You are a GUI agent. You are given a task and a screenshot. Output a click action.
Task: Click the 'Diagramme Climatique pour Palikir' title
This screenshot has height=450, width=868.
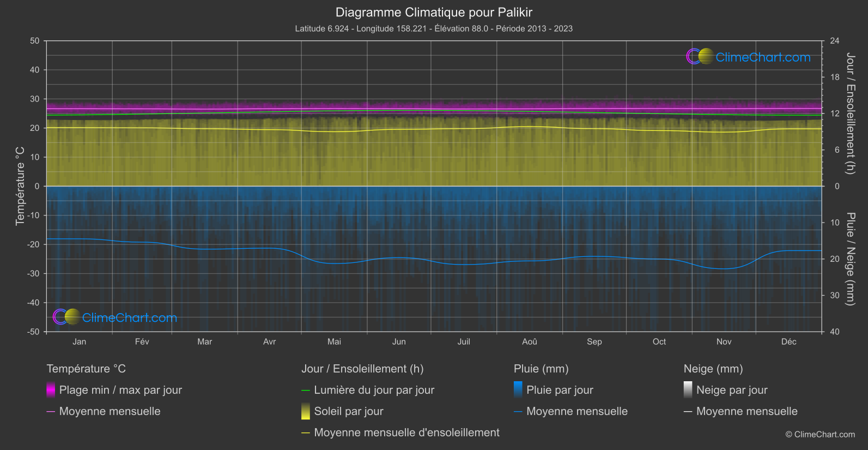434,12
